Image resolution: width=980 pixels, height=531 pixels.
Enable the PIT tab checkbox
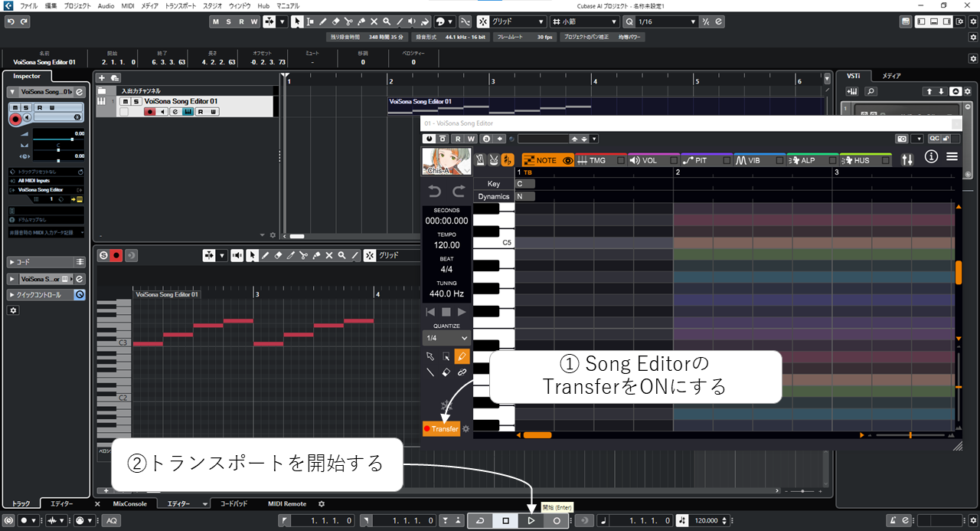727,161
